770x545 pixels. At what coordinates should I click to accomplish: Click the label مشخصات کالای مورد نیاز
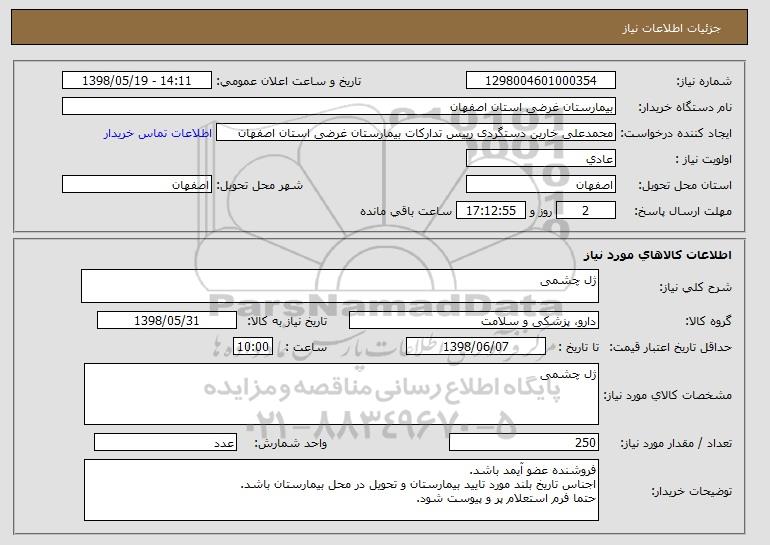[x=667, y=395]
